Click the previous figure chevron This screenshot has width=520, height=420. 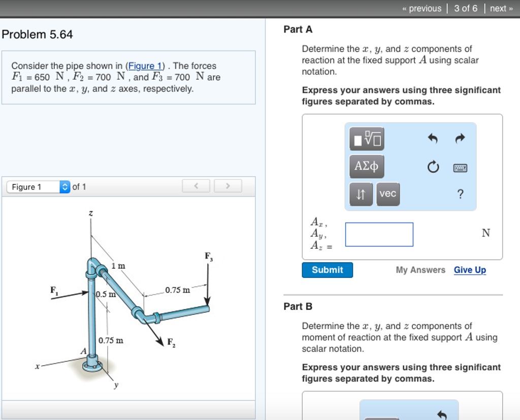click(x=196, y=186)
